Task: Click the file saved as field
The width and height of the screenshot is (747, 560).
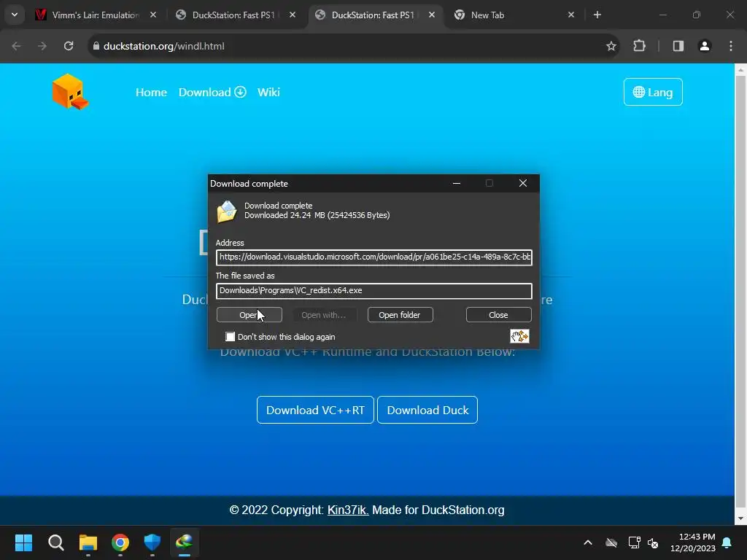Action: pyautogui.click(x=374, y=291)
